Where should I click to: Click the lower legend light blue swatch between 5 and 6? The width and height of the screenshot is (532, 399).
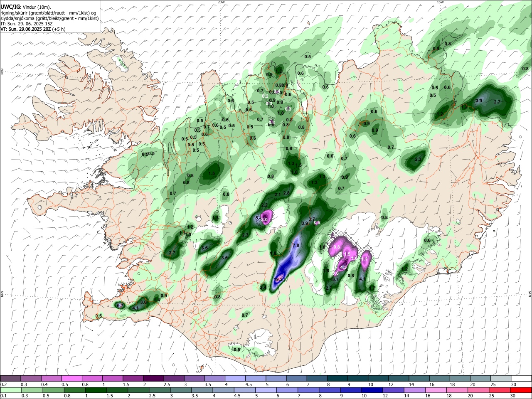point(265,390)
